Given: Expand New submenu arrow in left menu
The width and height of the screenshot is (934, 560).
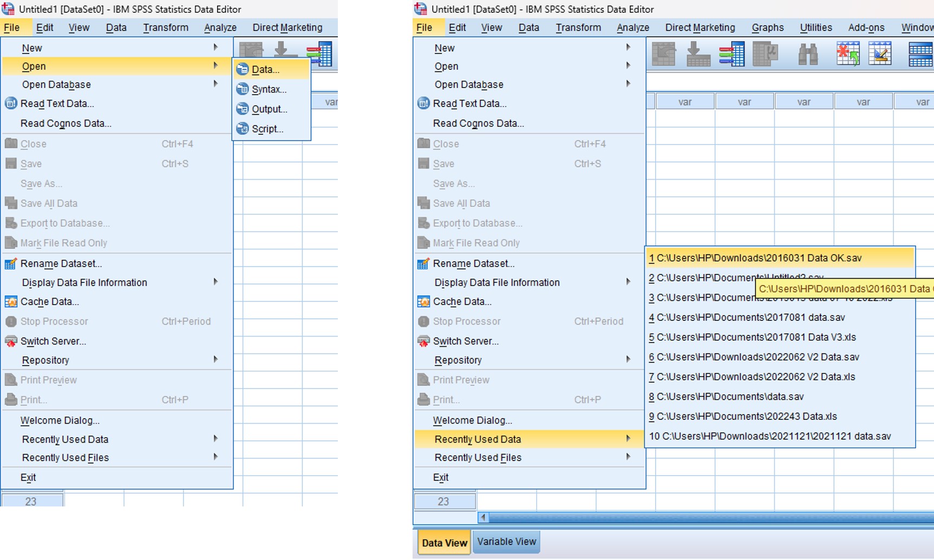Looking at the screenshot, I should [x=215, y=48].
